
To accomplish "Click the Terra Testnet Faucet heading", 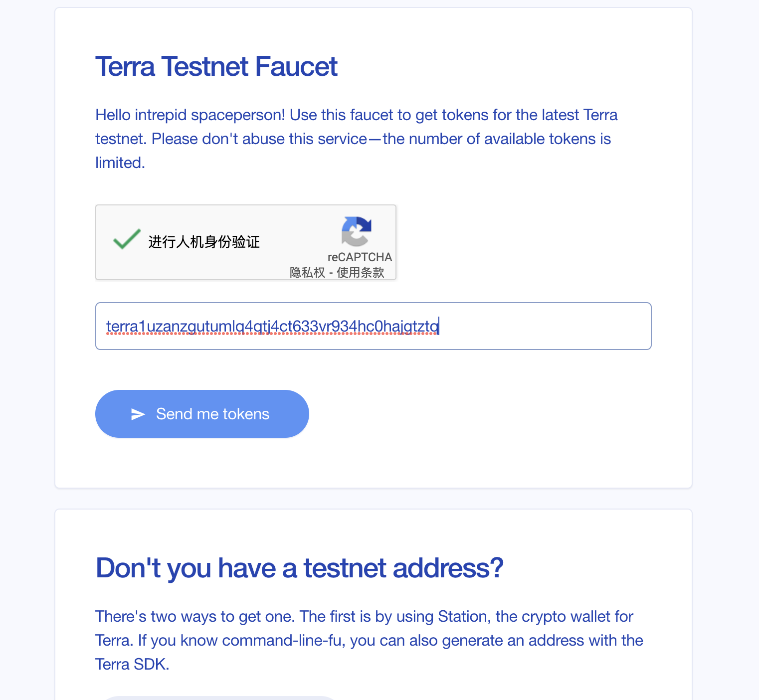I will [x=216, y=67].
